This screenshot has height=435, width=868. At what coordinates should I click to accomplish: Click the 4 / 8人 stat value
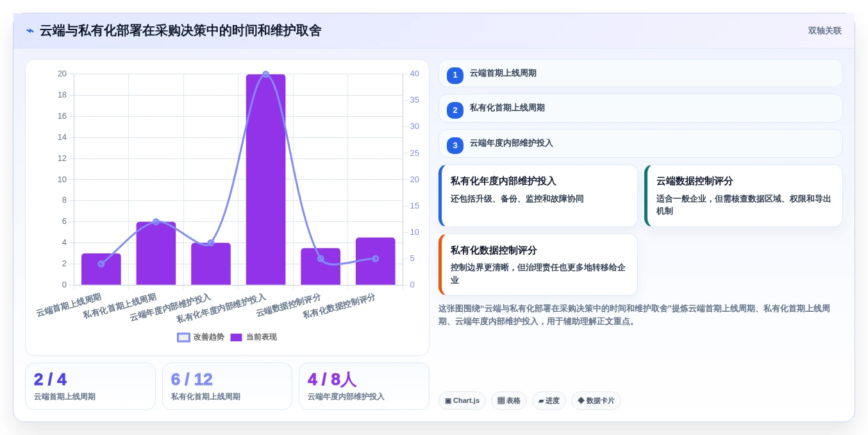332,379
